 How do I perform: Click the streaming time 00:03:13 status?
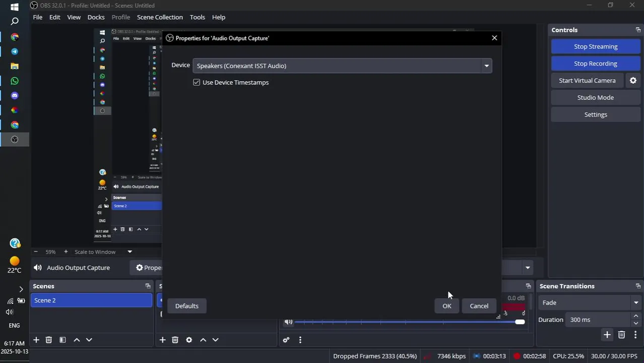494,356
